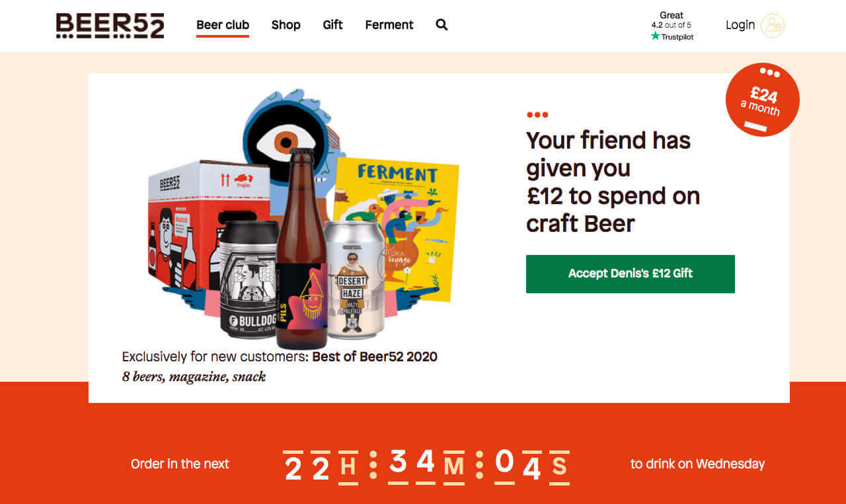The width and height of the screenshot is (846, 504).
Task: Open the Beer club menu item
Action: [x=223, y=25]
